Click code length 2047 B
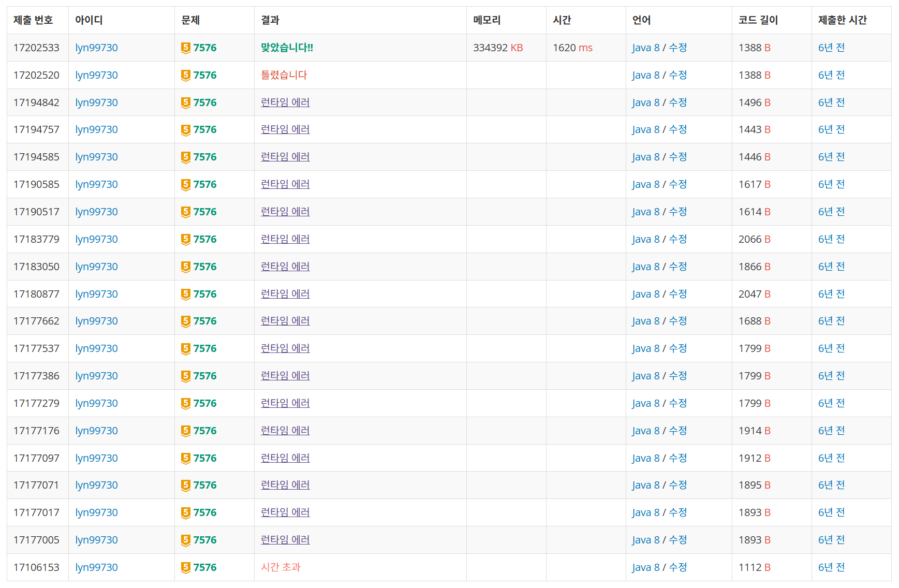Screen dimensions: 899x588 coord(755,294)
